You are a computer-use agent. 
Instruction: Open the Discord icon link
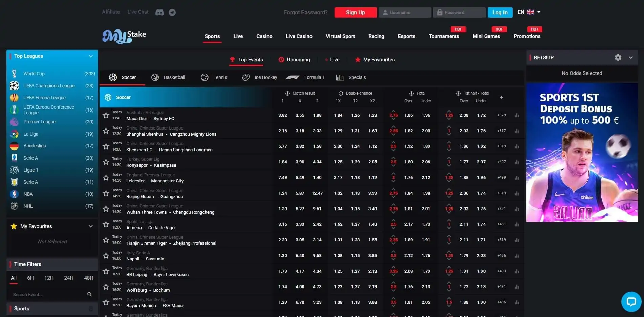pos(159,13)
